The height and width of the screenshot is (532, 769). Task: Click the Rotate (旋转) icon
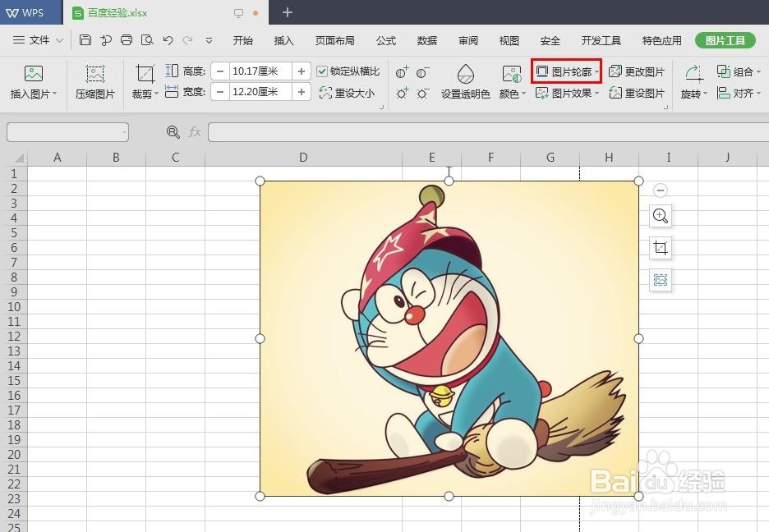click(x=694, y=73)
